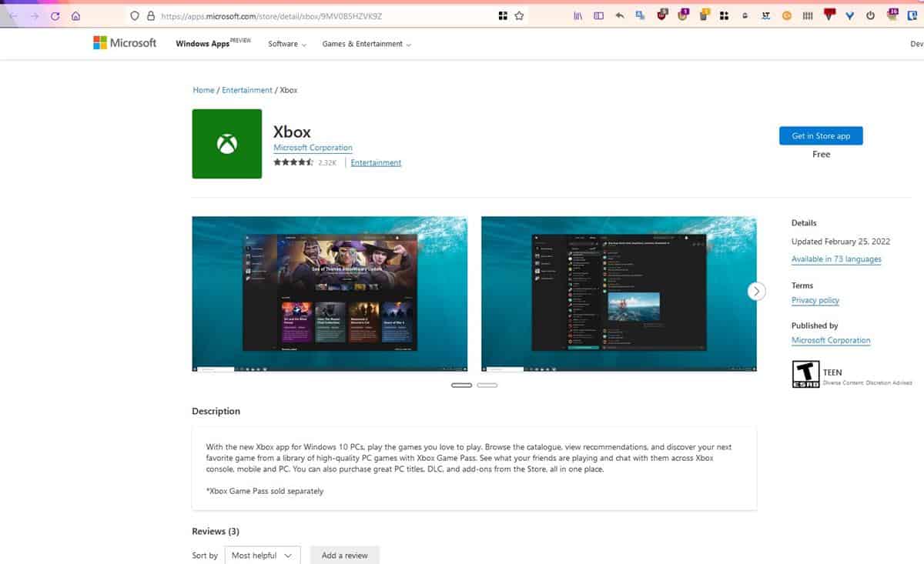The width and height of the screenshot is (924, 564).
Task: Open the Firefox library icon in the toolbar
Action: point(577,15)
